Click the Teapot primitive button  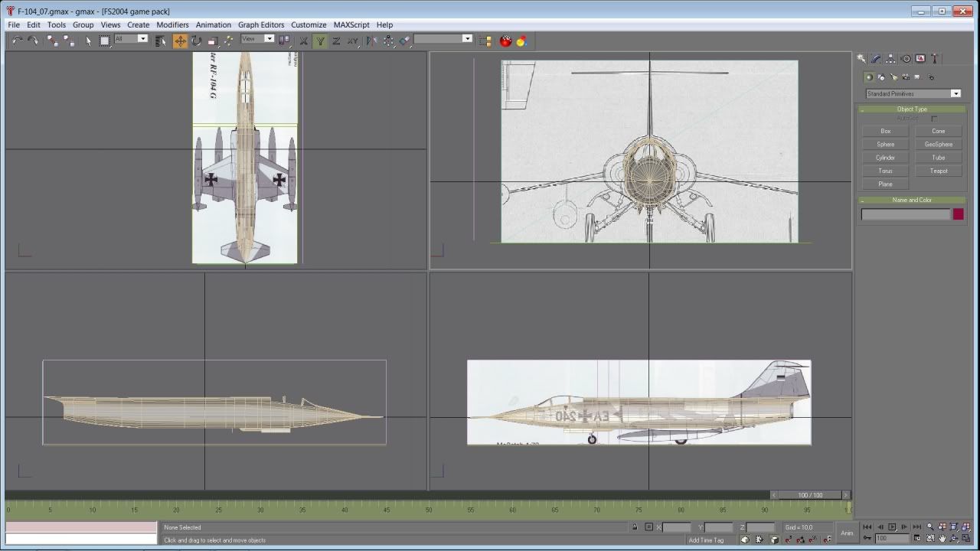(x=939, y=171)
